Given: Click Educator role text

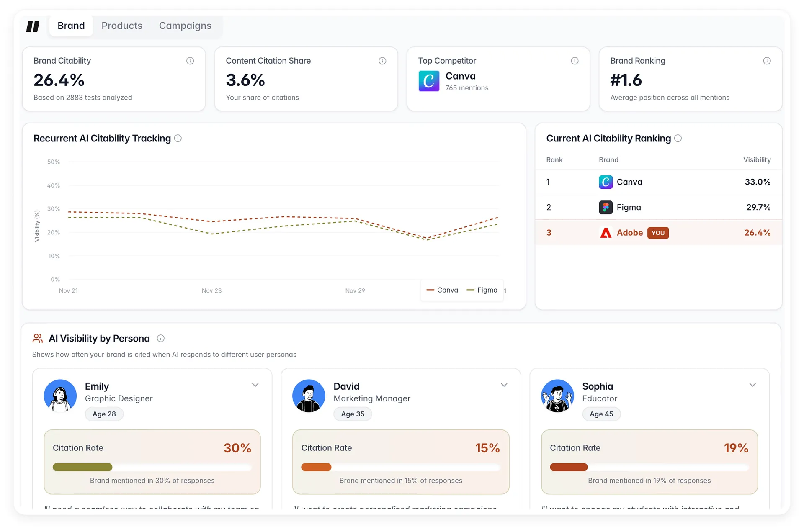Looking at the screenshot, I should [600, 398].
